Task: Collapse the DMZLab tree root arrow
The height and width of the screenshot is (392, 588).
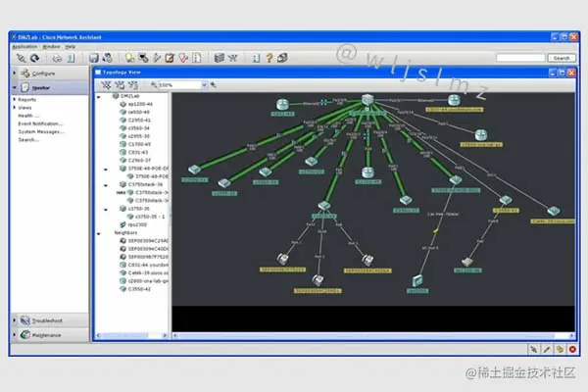Action: coord(99,97)
